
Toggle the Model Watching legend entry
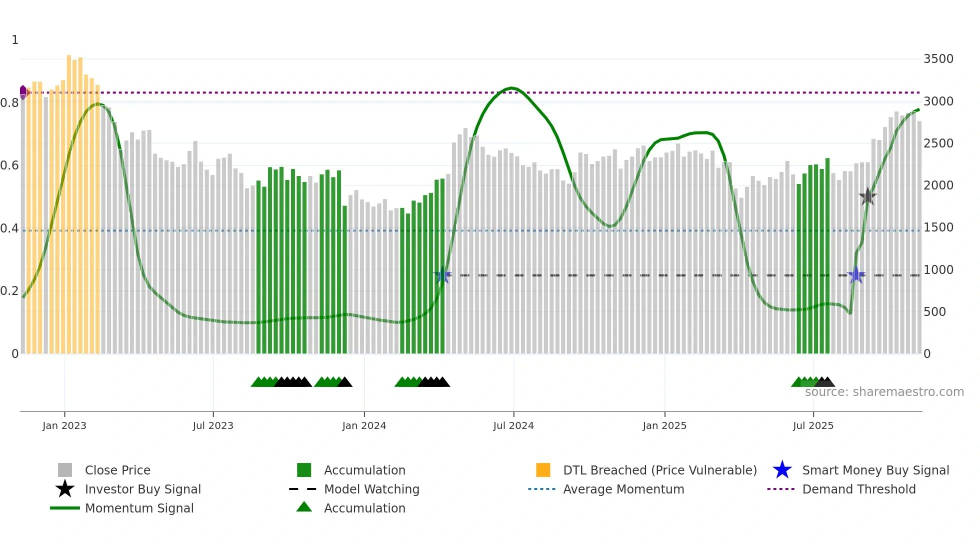click(371, 489)
